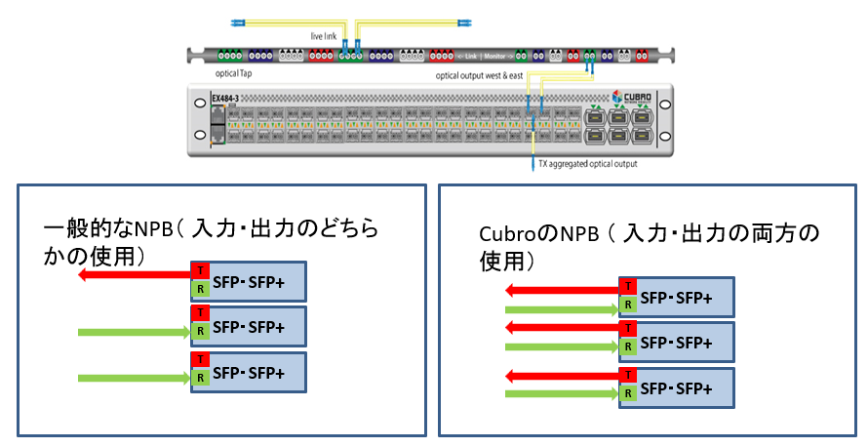Click the SFP·SFP+ box with the red arrow in 一般的なNPB

[249, 281]
